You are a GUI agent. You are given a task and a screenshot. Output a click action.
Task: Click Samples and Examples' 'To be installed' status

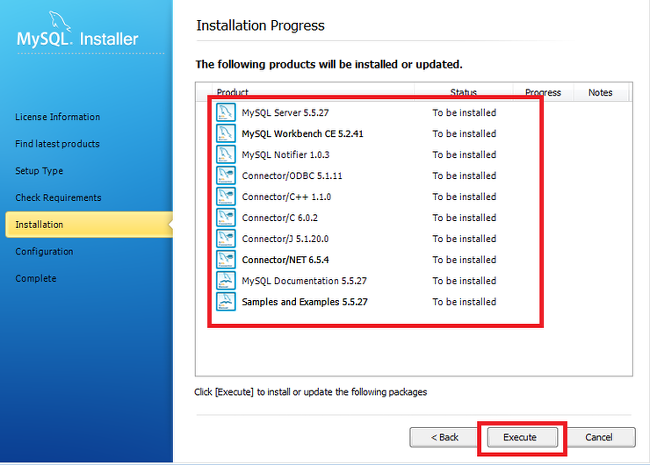click(x=464, y=302)
